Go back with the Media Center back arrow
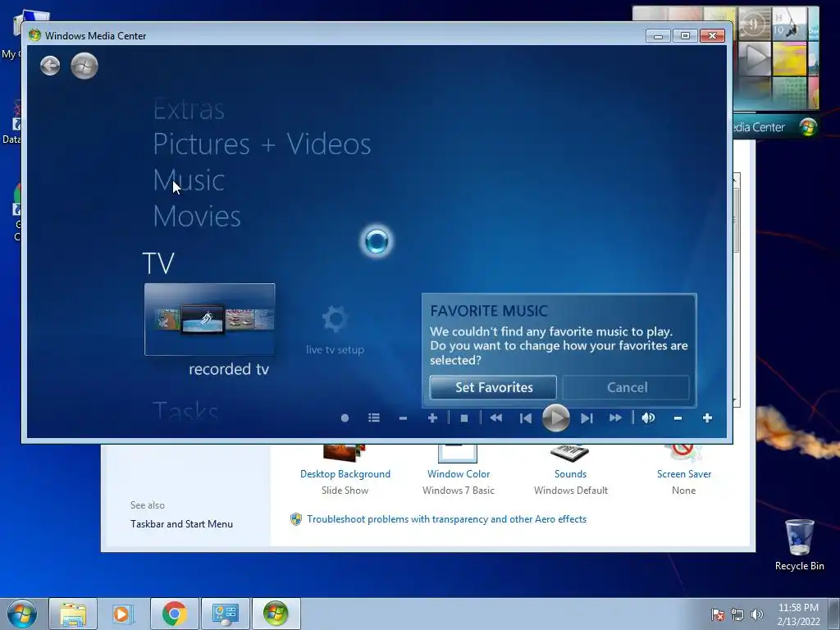 [x=50, y=66]
